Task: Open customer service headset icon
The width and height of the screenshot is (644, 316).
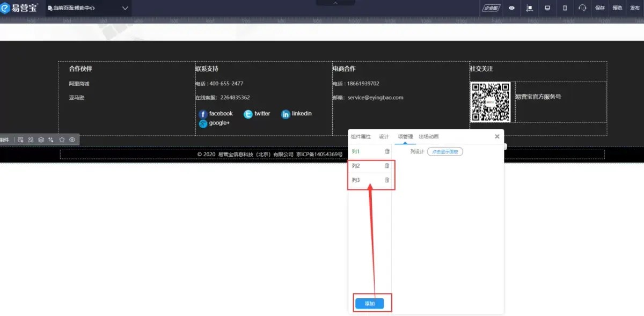Action: click(x=582, y=8)
